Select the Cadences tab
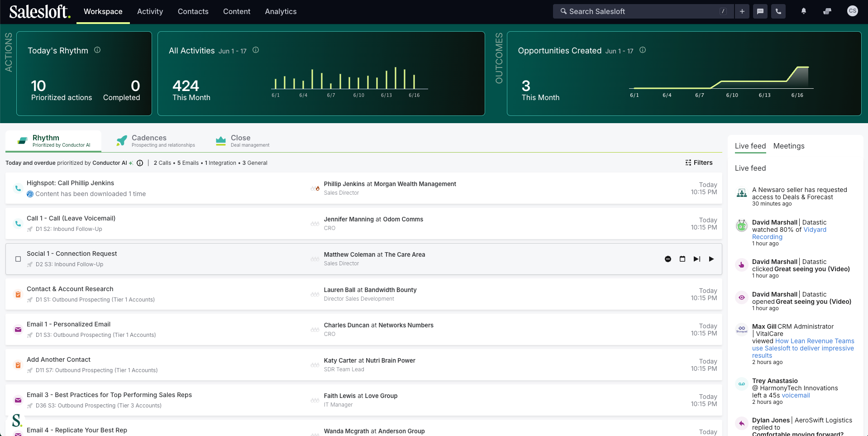Image resolution: width=868 pixels, height=436 pixels. click(x=156, y=141)
